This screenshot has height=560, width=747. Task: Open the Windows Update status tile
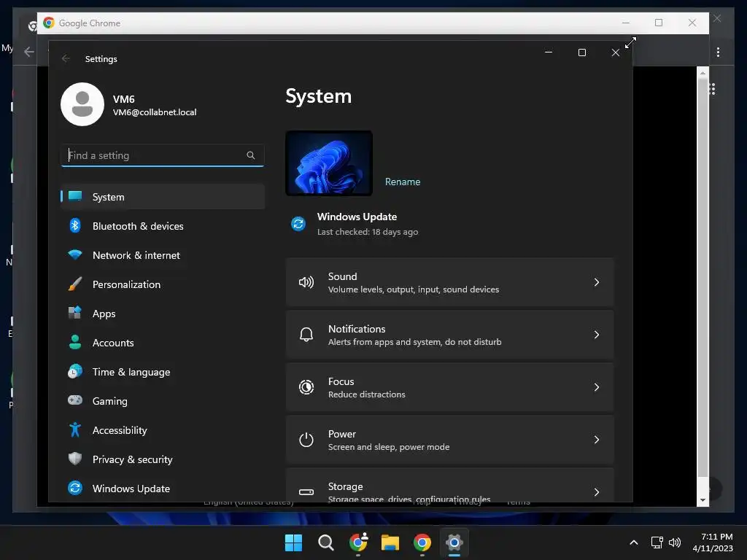point(355,224)
